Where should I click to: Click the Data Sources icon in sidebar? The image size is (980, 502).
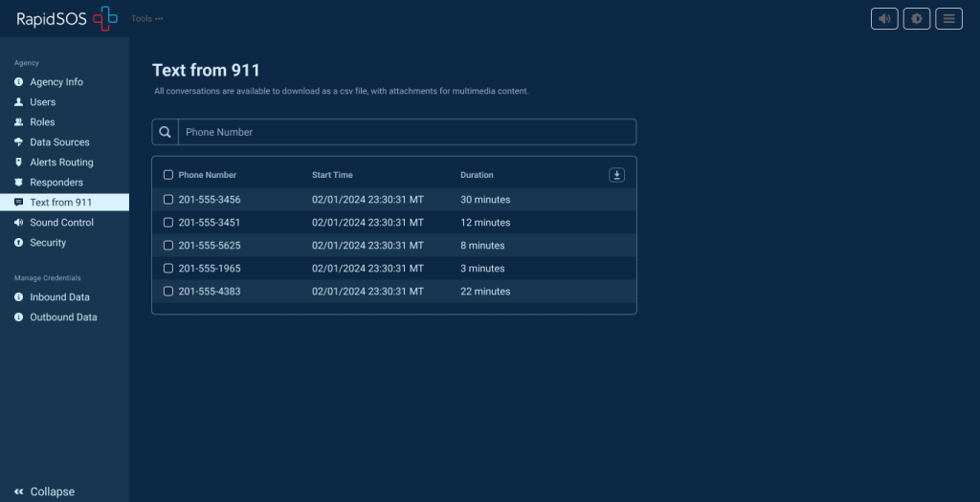(x=19, y=142)
